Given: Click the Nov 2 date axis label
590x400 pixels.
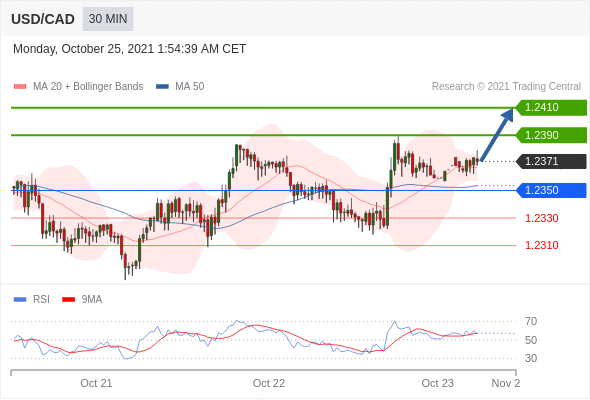Looking at the screenshot, I should click(x=506, y=383).
